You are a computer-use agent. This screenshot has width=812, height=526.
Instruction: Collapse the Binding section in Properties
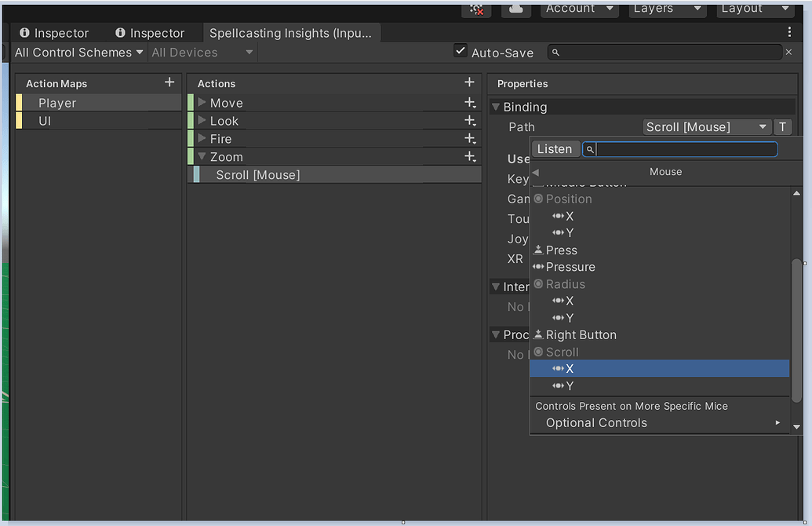pos(496,106)
